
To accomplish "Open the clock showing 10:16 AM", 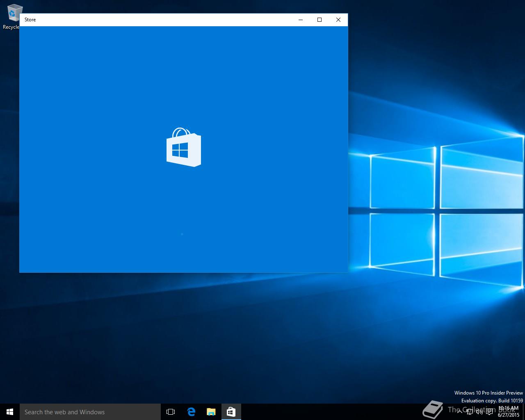I will pos(509,412).
